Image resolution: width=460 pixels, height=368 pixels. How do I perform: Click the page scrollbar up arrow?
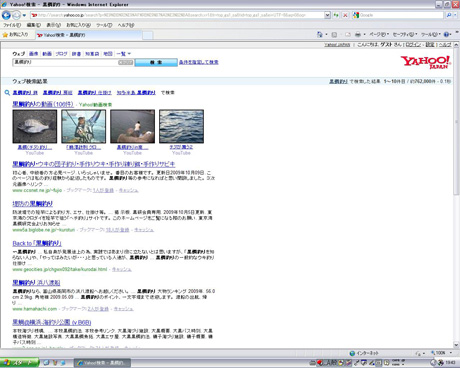456,45
